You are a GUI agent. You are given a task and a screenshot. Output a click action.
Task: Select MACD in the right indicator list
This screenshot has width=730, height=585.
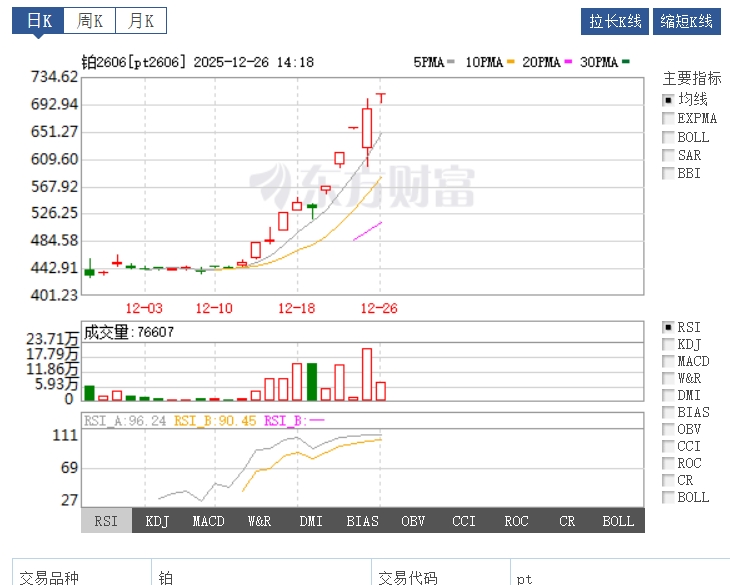point(668,361)
